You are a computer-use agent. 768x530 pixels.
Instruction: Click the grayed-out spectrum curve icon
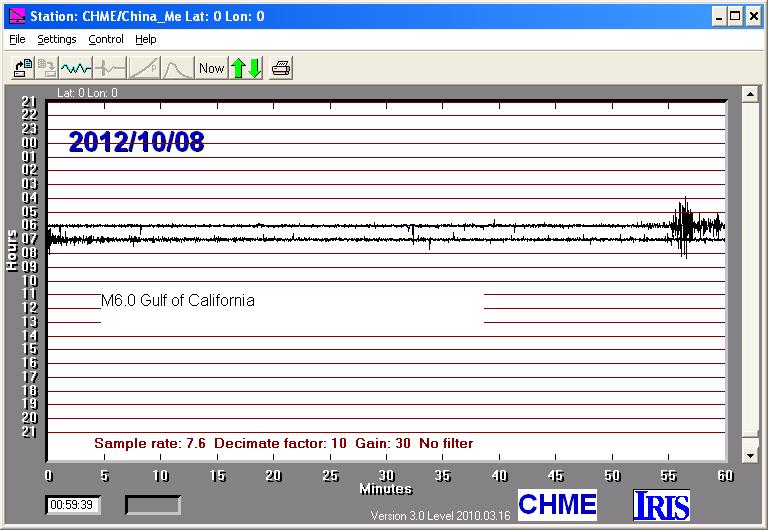tap(177, 68)
